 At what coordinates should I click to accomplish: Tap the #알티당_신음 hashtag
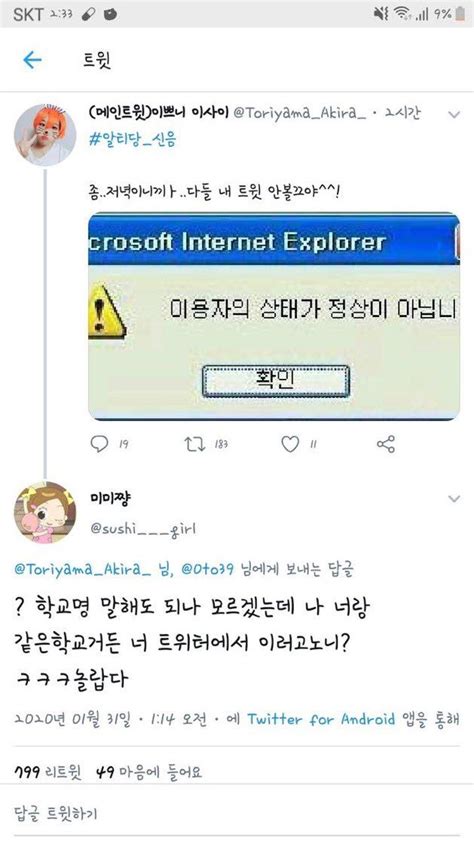click(x=133, y=140)
